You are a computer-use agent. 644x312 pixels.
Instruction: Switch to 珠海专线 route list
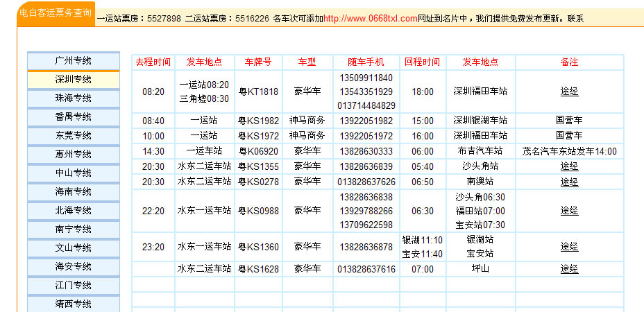[74, 98]
